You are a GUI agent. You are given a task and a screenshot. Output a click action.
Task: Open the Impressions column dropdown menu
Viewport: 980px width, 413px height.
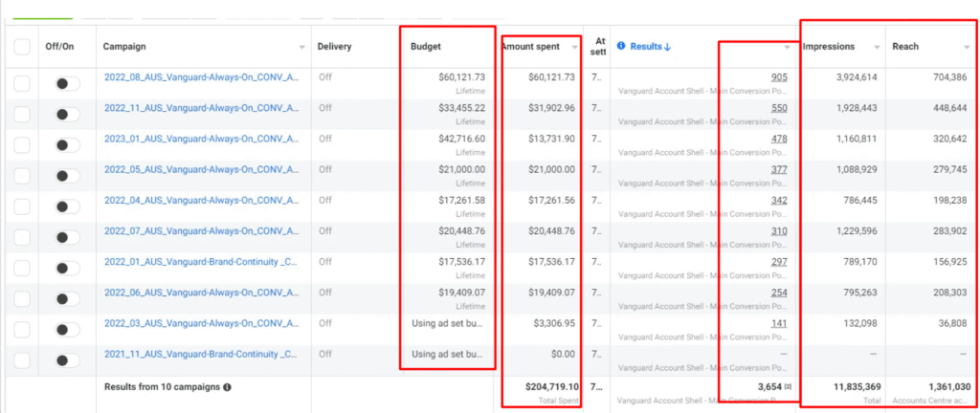pyautogui.click(x=876, y=47)
